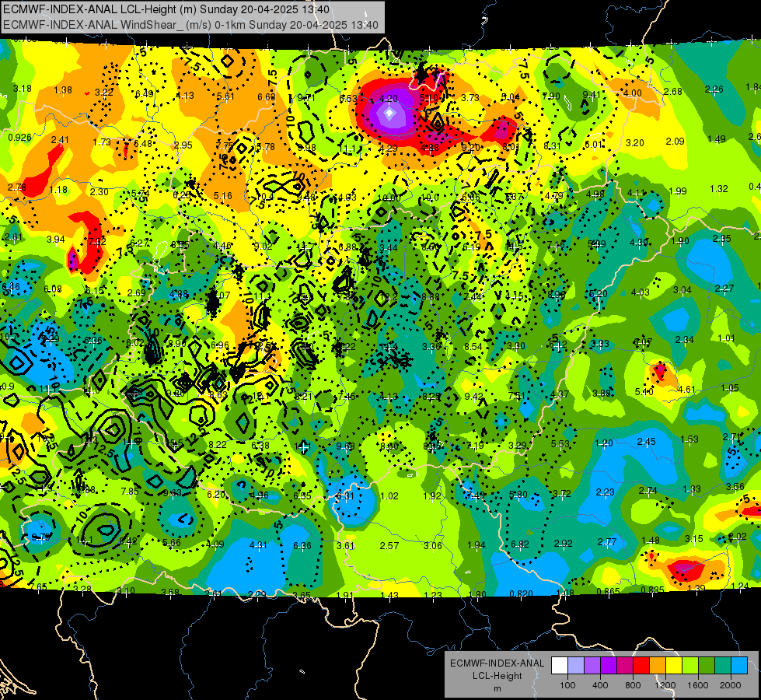Click the header line containing 'LCL-Height (m)'
The height and width of the screenshot is (700, 761).
coord(166,9)
